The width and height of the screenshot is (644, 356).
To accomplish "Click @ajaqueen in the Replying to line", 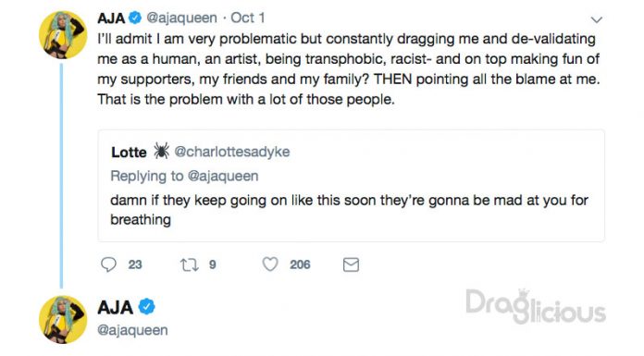I will pyautogui.click(x=223, y=176).
